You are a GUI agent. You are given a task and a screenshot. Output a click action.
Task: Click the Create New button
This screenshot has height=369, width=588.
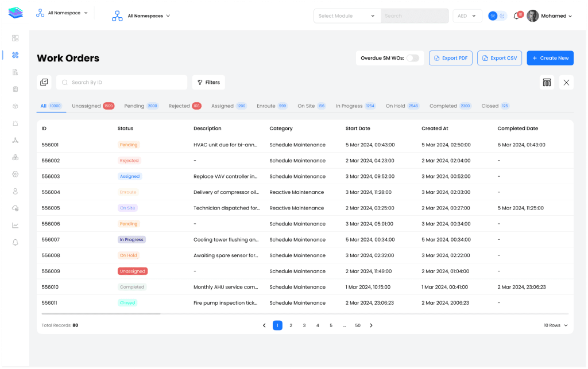(x=550, y=58)
